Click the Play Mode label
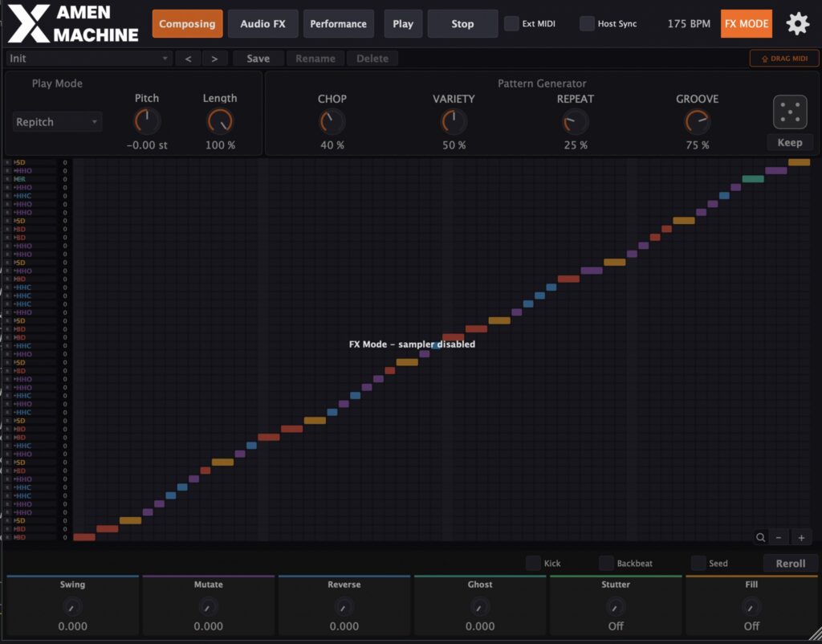 point(57,84)
